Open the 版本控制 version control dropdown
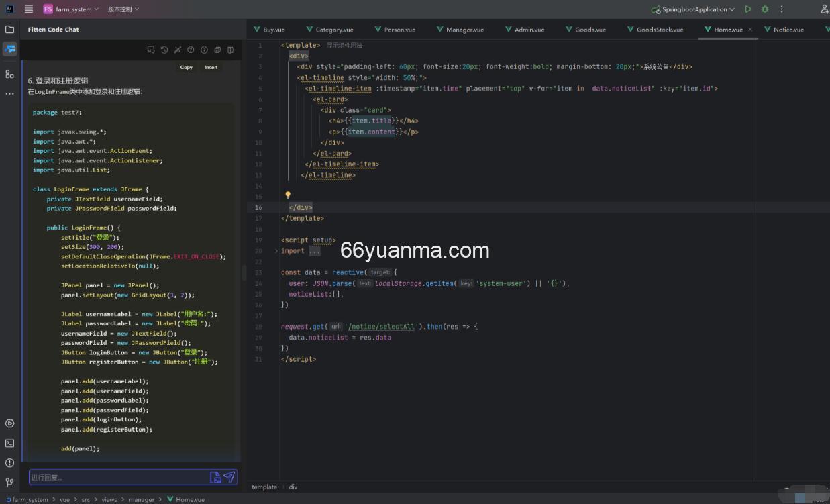This screenshot has width=830, height=504. pos(123,9)
